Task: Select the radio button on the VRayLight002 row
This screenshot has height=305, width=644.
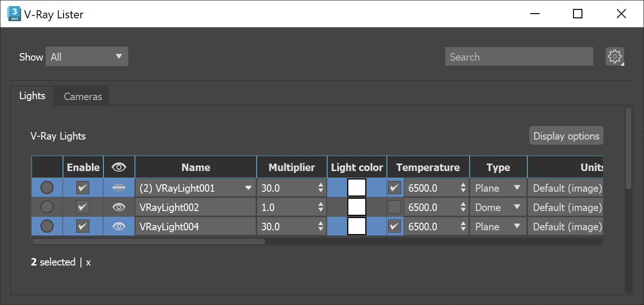Action: coord(47,207)
